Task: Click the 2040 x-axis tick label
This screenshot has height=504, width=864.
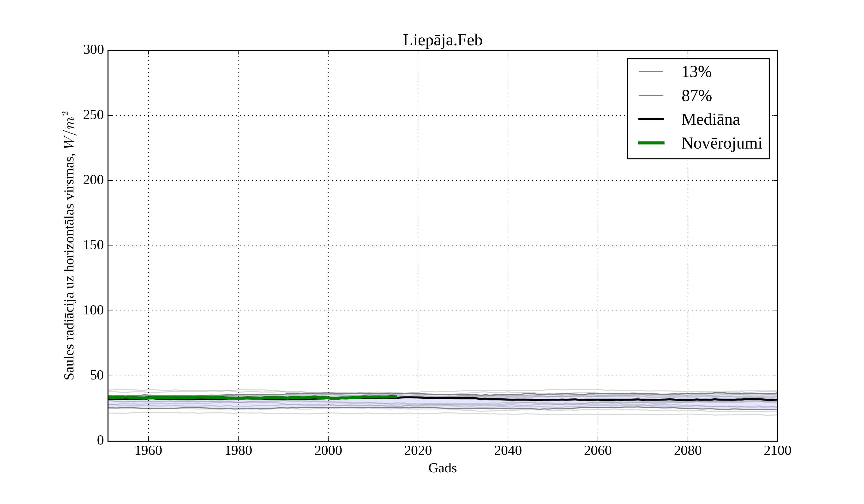Action: (508, 451)
